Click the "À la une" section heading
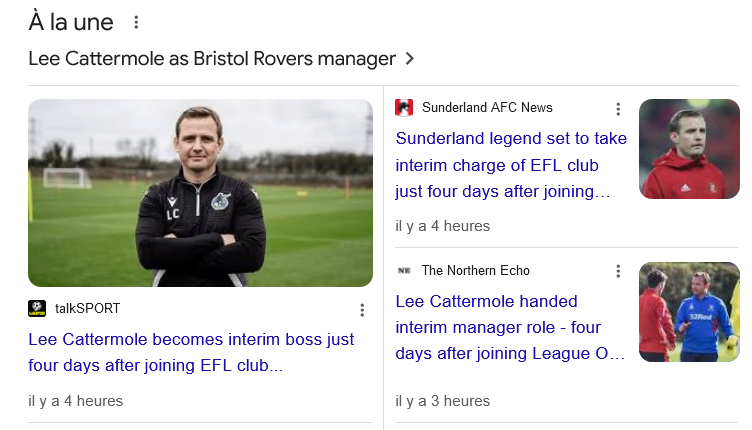 tap(71, 22)
